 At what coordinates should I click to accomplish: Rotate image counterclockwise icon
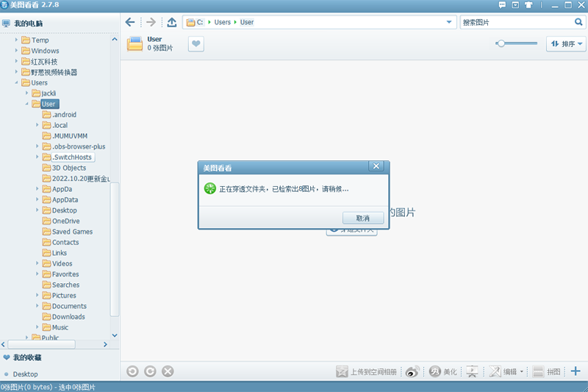132,371
